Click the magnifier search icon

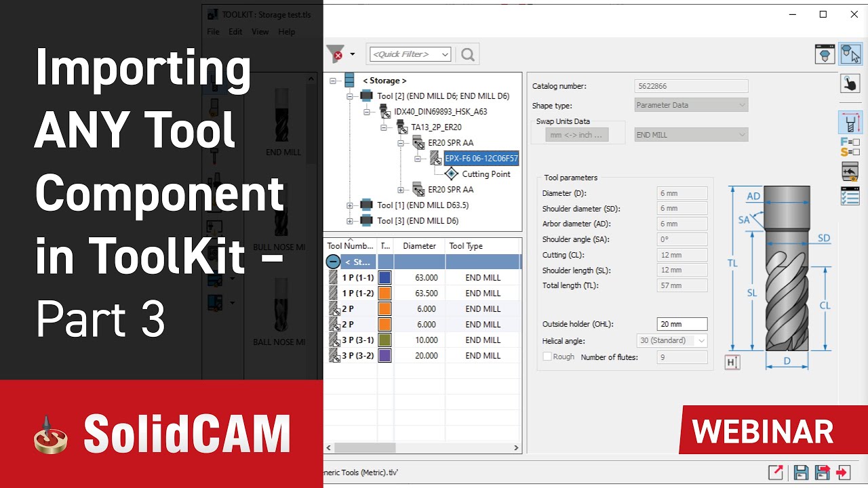click(468, 54)
